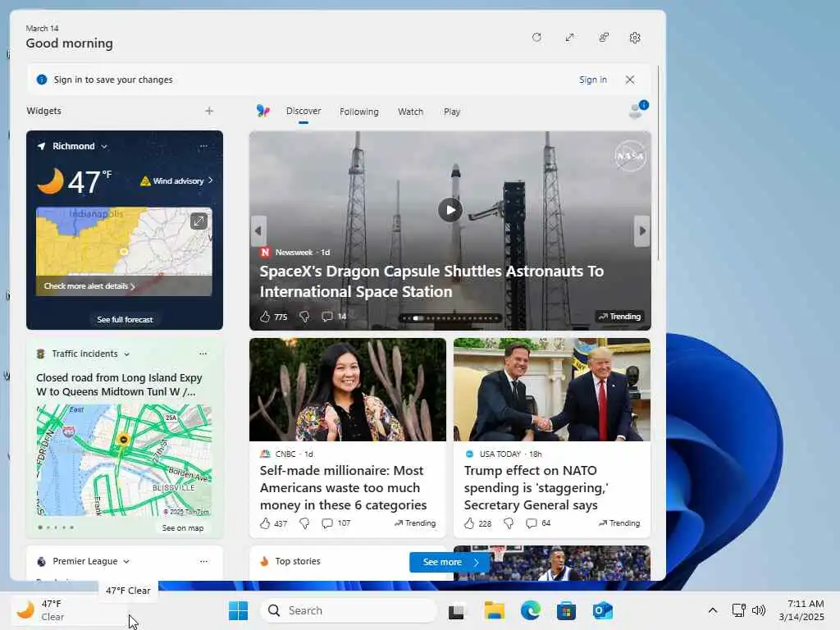The height and width of the screenshot is (630, 840).
Task: Open profile notifications icon
Action: (x=637, y=110)
